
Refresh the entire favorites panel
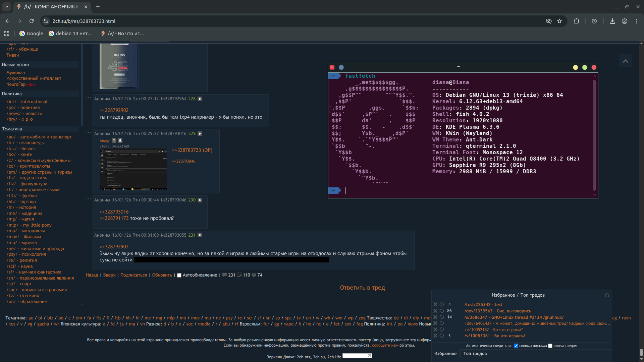pyautogui.click(x=607, y=295)
